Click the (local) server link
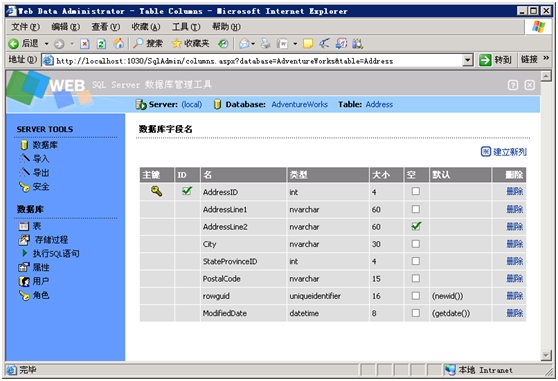 tap(191, 105)
